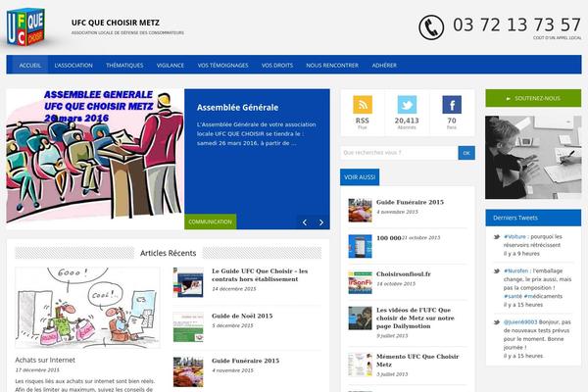Open Adhérer menu item
The image size is (588, 392).
[384, 66]
